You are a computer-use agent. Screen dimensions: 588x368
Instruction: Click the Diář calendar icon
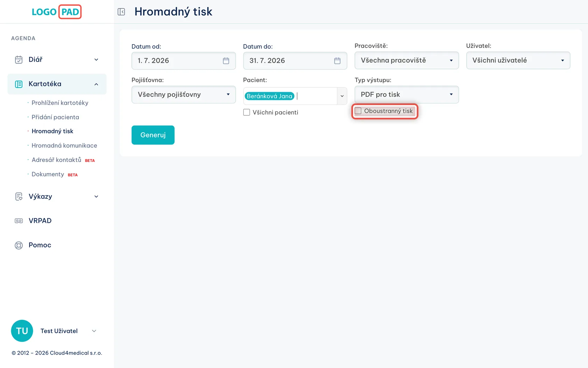pyautogui.click(x=19, y=60)
